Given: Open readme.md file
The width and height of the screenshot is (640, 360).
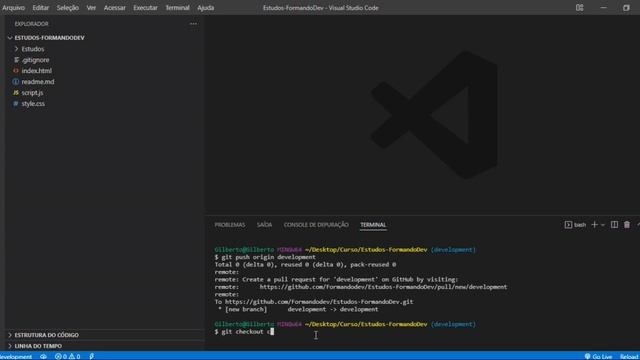Looking at the screenshot, I should pos(38,82).
